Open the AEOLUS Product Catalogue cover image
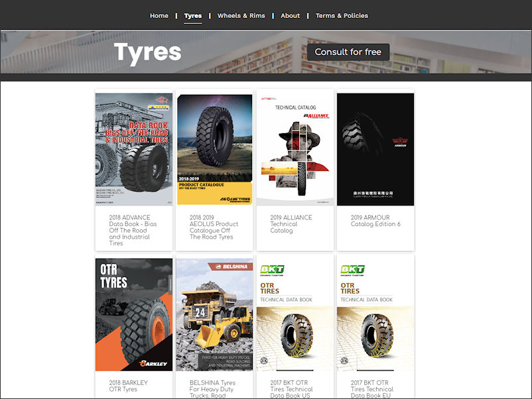The image size is (532, 399). pyautogui.click(x=214, y=150)
